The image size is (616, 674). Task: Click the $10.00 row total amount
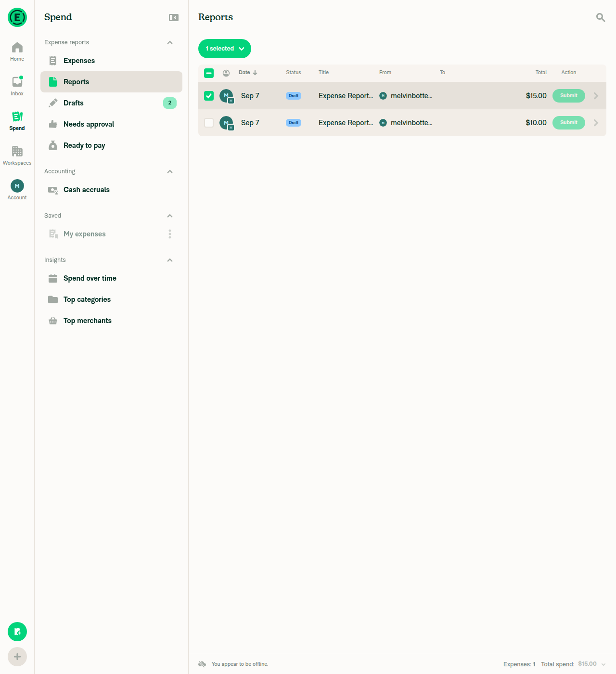[x=536, y=123]
